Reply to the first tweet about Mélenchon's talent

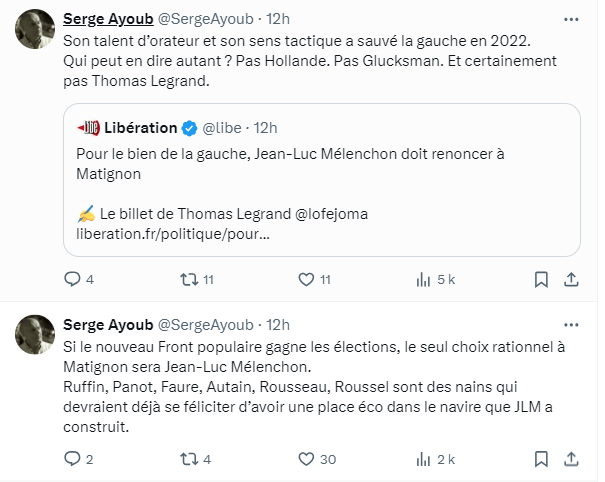pyautogui.click(x=72, y=280)
